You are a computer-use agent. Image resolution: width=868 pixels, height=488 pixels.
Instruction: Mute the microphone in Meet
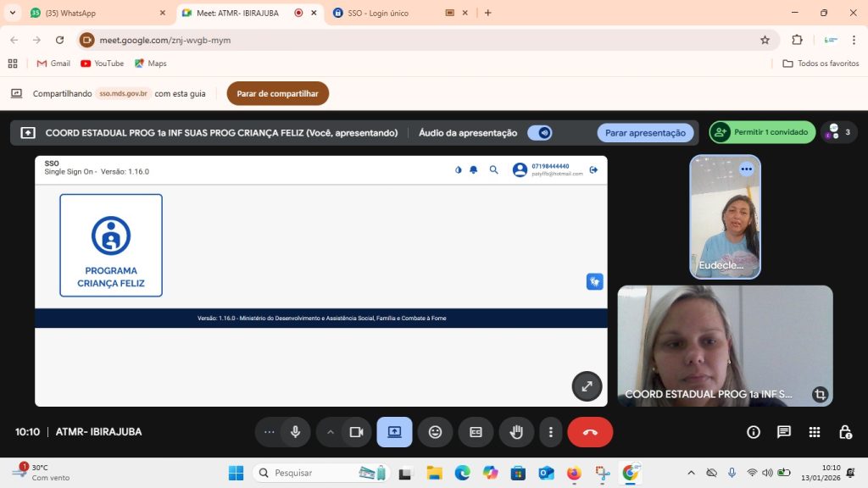coord(295,432)
